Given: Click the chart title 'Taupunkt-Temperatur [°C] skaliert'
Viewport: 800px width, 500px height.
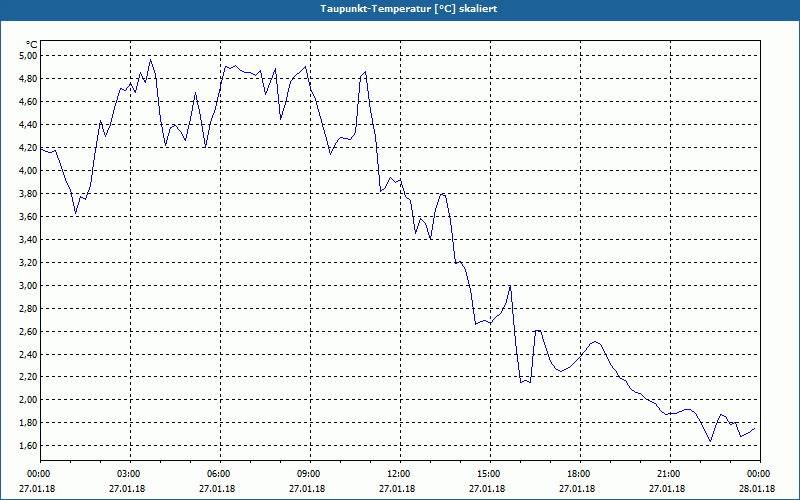Looking at the screenshot, I should coord(409,9).
